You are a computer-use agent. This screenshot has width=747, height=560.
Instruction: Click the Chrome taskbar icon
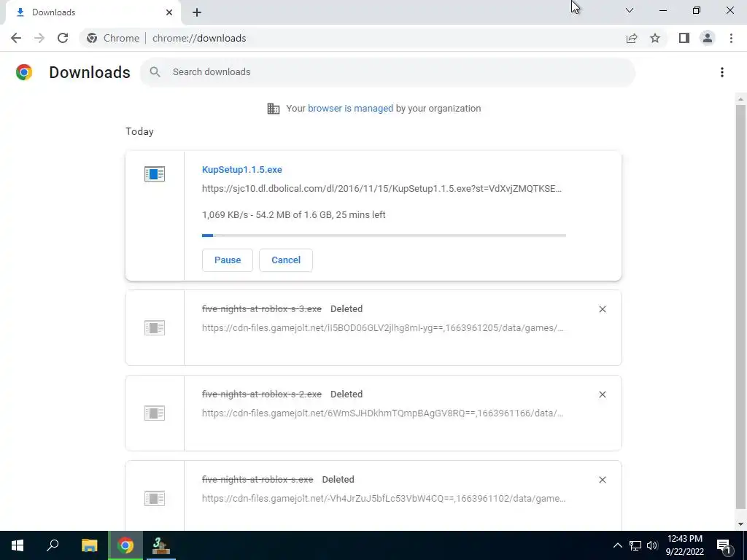(x=125, y=545)
